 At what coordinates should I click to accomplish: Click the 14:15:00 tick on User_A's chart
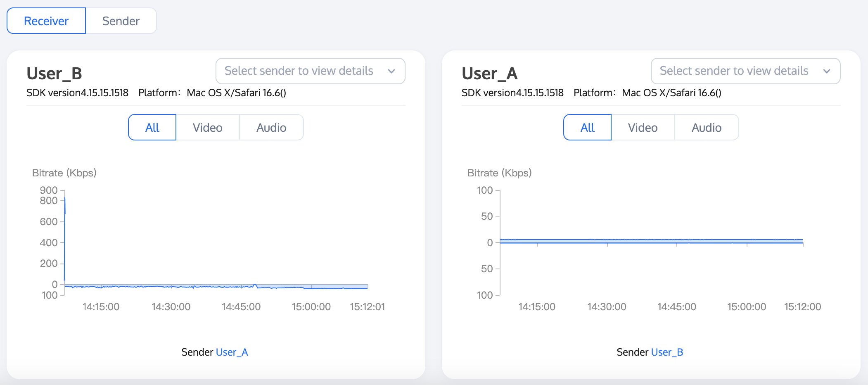point(537,244)
